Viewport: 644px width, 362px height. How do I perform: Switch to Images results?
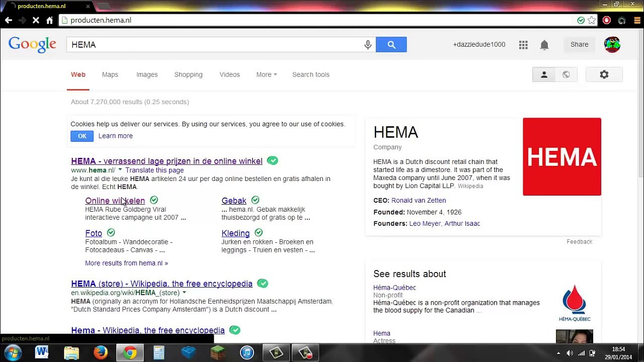(147, 74)
